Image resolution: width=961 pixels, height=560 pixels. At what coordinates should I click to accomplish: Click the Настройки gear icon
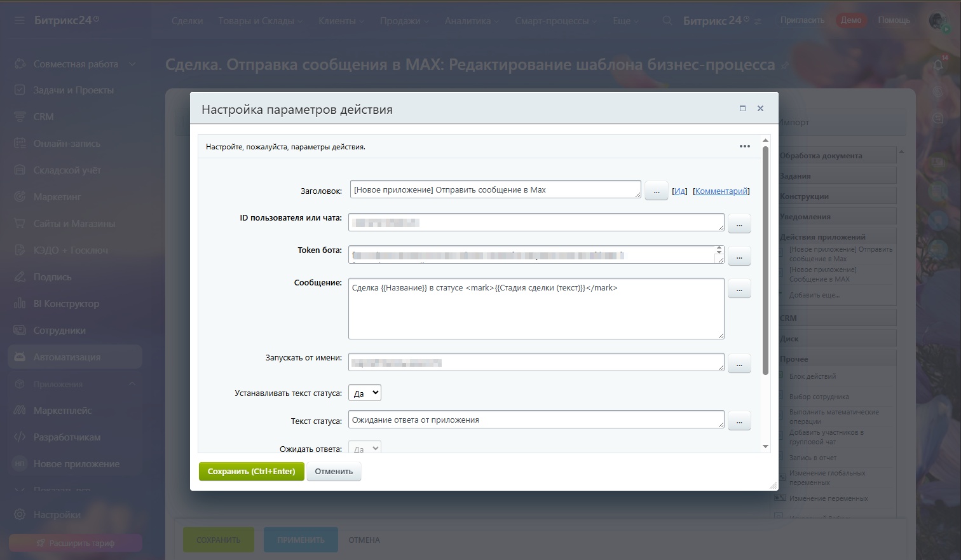(x=20, y=514)
